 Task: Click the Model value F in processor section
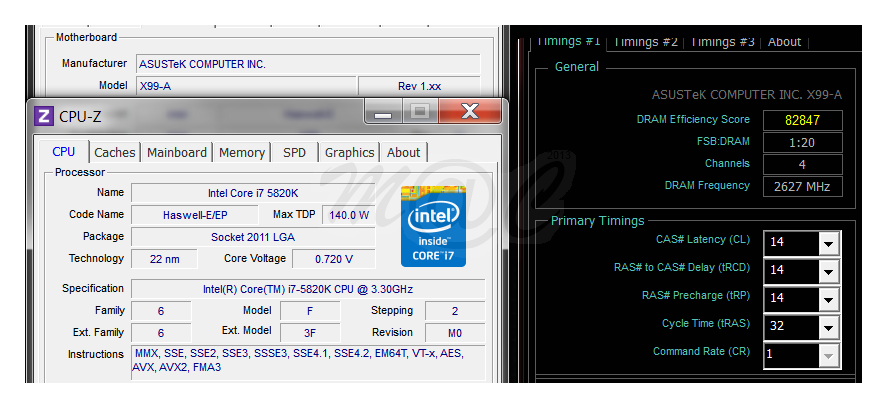[x=310, y=311]
